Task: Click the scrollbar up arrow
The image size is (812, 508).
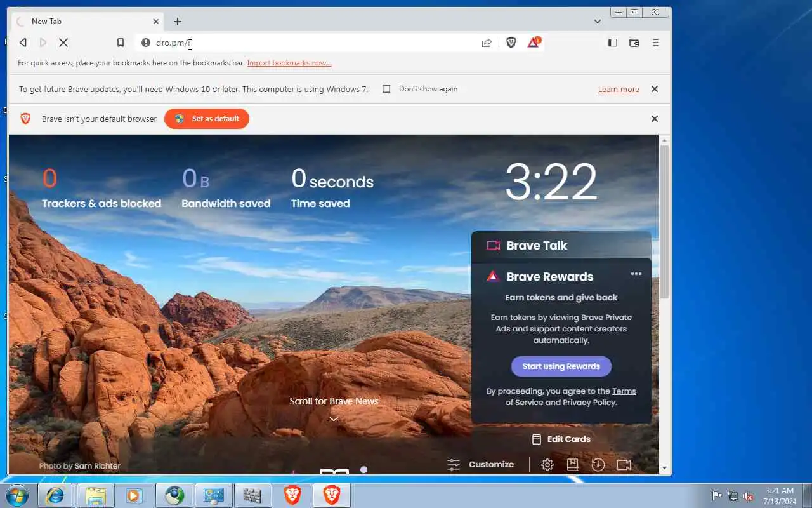Action: click(664, 140)
